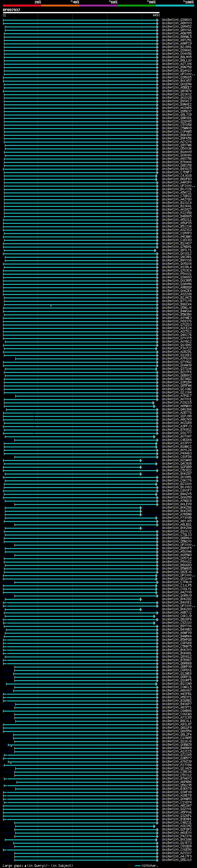Screen dimensions: 197x868
Task: Open hit UniRef100_P73098
Action: [x=177, y=518]
